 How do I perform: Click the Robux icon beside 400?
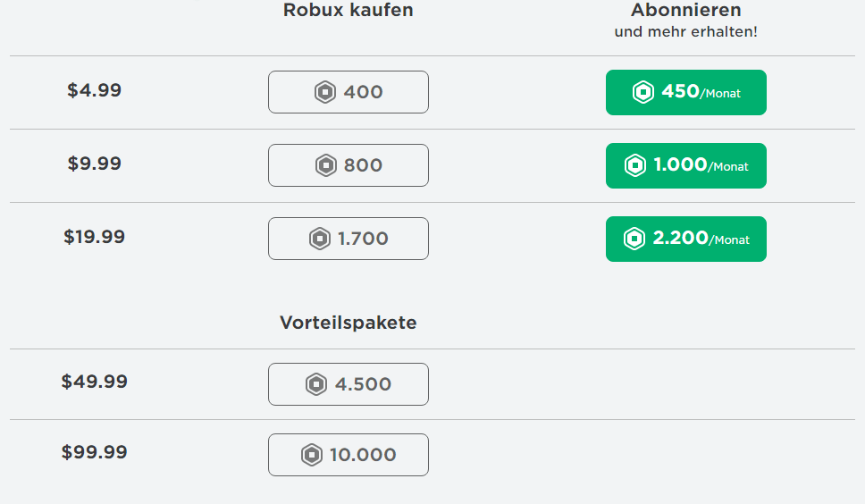point(325,92)
